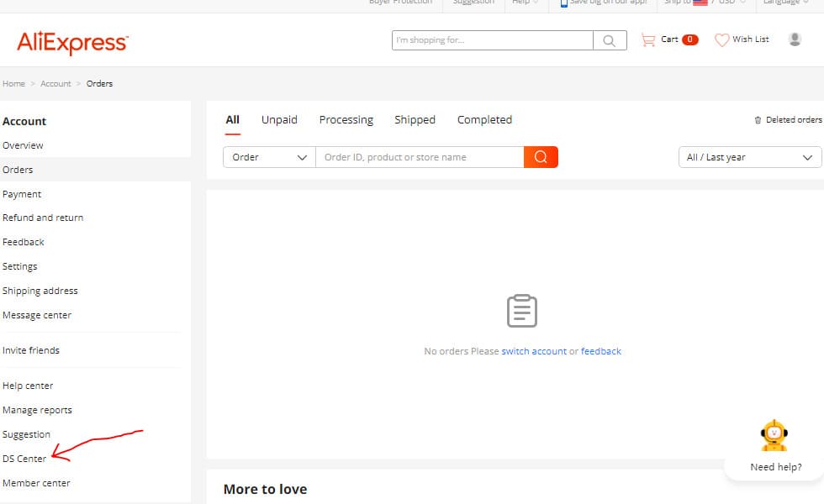Viewport: 824px width, 504px height.
Task: Open the user profile avatar icon
Action: (795, 39)
